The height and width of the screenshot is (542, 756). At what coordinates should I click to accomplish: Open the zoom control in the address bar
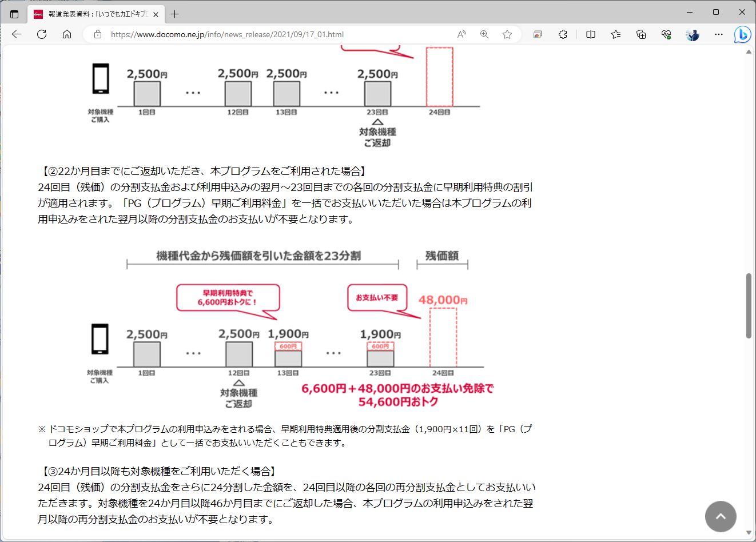484,34
